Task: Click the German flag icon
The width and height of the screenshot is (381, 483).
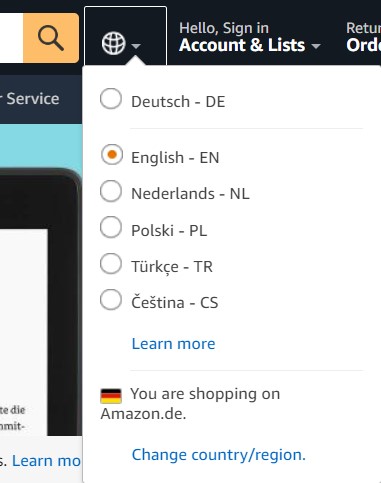Action: pos(111,396)
